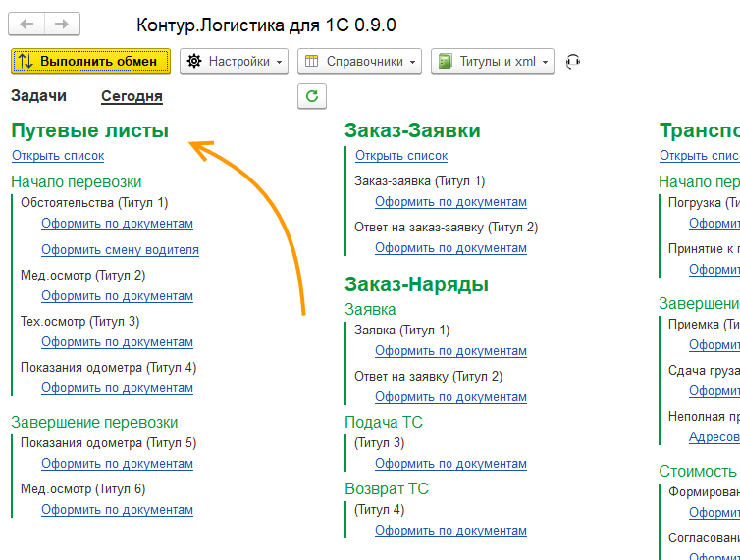Click the headset support icon
The image size is (740, 560).
(x=572, y=62)
